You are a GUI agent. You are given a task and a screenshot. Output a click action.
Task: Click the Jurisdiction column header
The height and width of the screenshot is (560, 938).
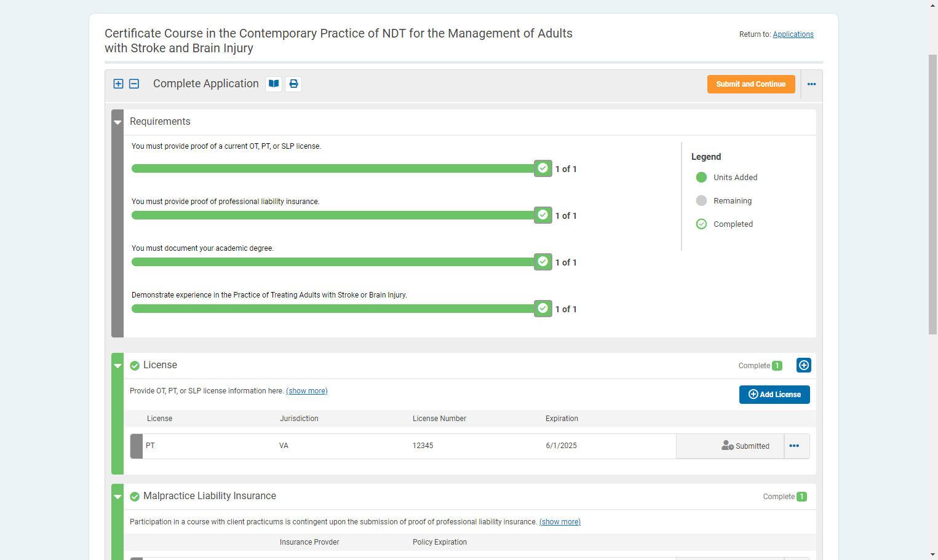(300, 419)
